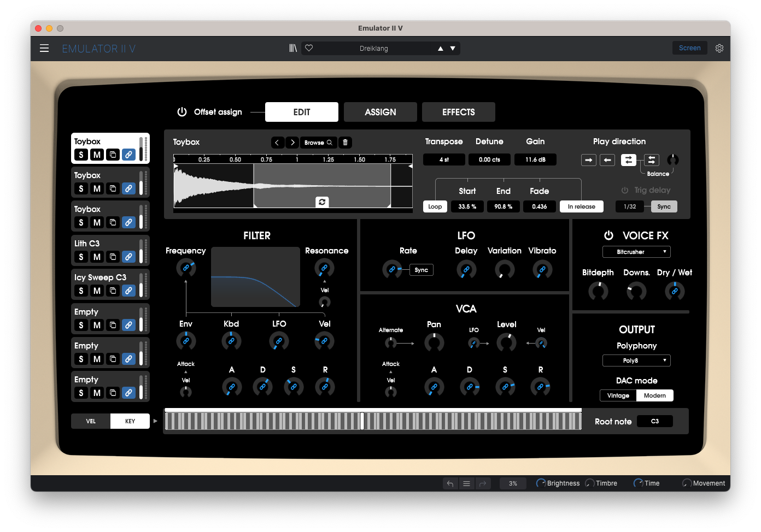Click the Balance knob

(x=673, y=160)
